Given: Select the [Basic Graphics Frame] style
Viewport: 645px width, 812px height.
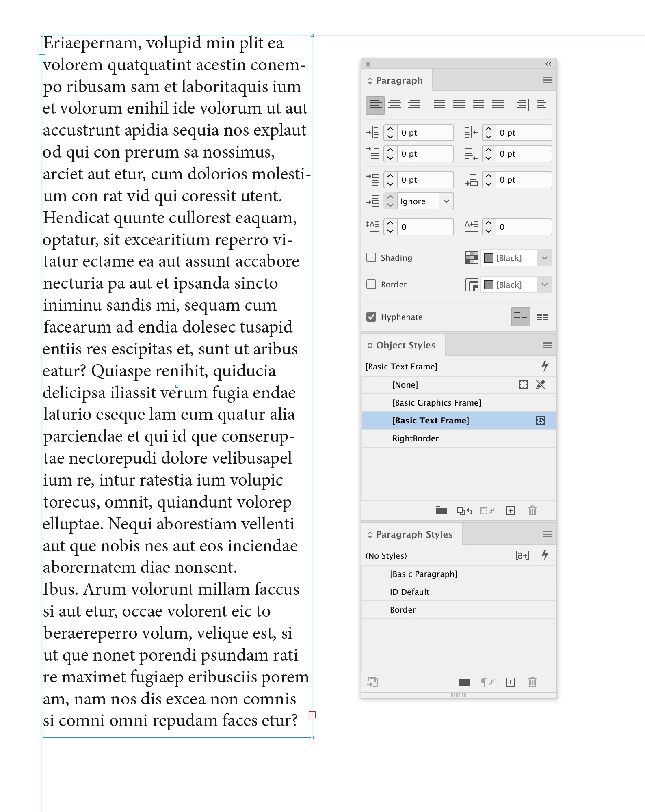Looking at the screenshot, I should coord(459,402).
